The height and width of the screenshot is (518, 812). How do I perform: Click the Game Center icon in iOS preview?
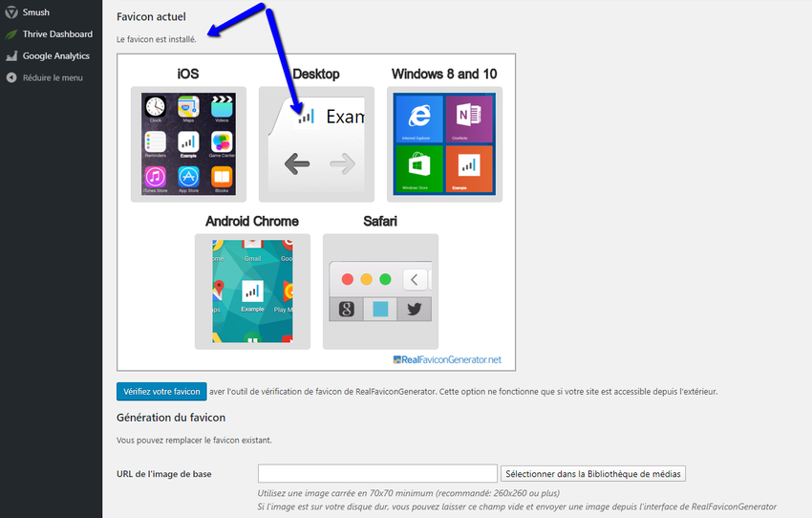click(222, 142)
